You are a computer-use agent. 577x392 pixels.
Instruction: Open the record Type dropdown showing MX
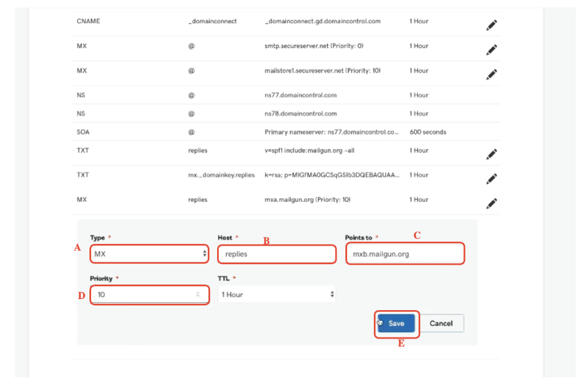[x=149, y=254]
